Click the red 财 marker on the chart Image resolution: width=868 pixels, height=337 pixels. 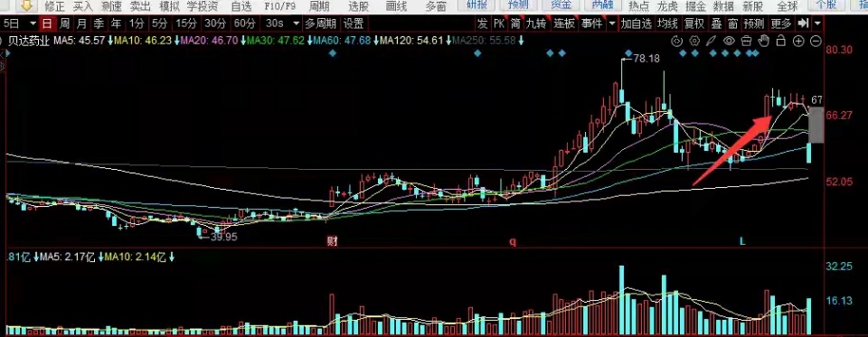tap(332, 241)
